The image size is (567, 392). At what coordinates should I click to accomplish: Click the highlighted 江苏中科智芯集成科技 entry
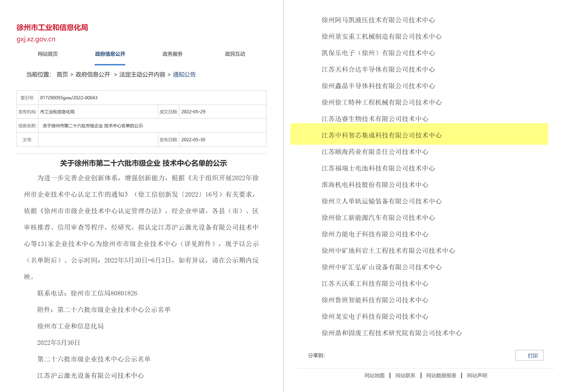coord(381,135)
